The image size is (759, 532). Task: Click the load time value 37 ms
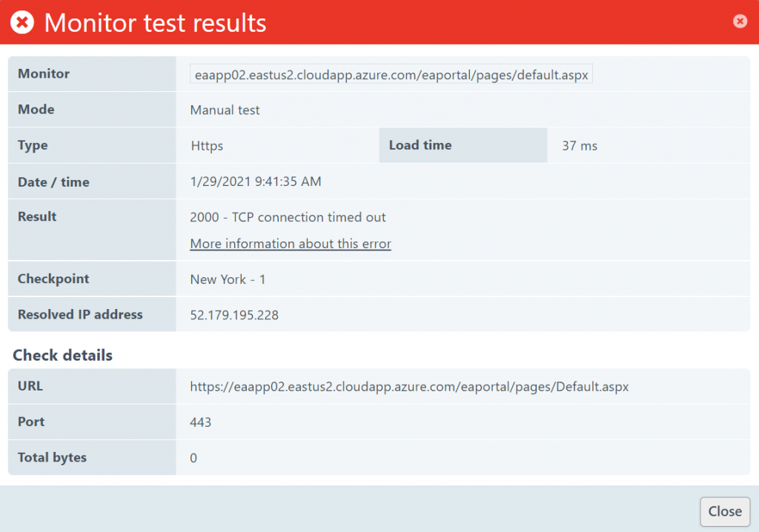(x=580, y=146)
